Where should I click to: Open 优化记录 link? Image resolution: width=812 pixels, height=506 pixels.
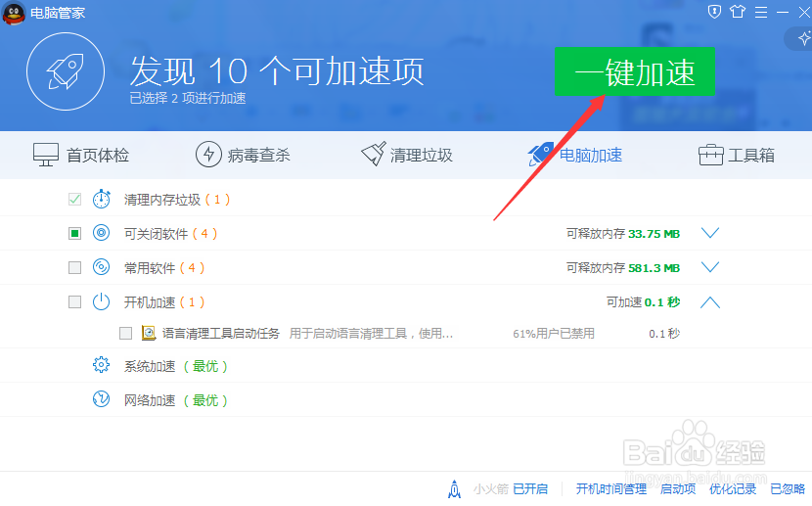(733, 489)
